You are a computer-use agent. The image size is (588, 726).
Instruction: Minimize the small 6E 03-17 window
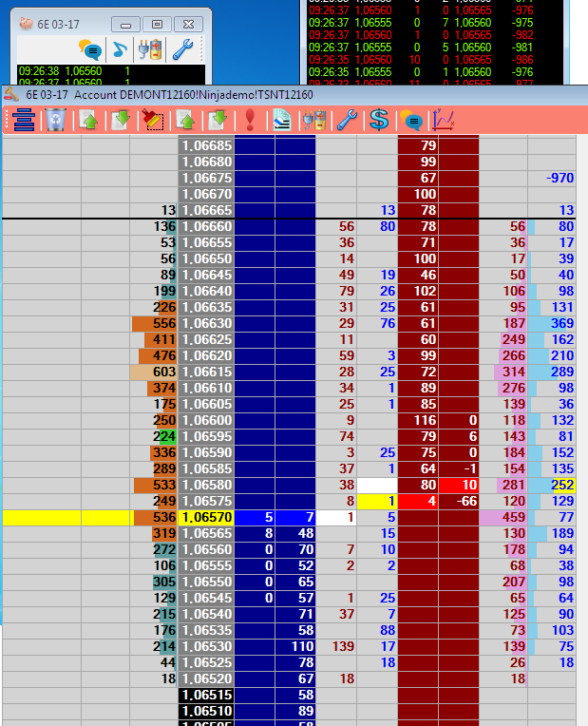point(125,24)
